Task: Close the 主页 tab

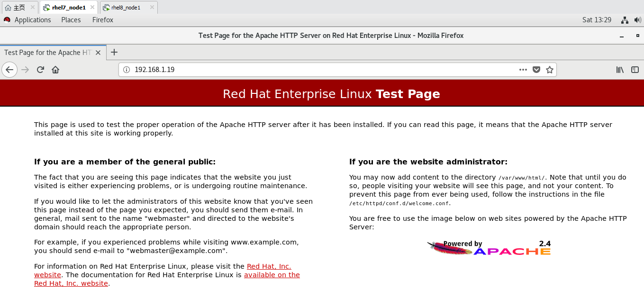Action: tap(33, 8)
